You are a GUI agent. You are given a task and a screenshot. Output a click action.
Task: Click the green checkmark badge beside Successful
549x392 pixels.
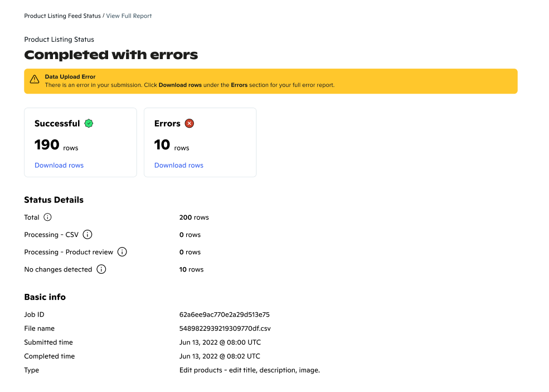click(89, 123)
